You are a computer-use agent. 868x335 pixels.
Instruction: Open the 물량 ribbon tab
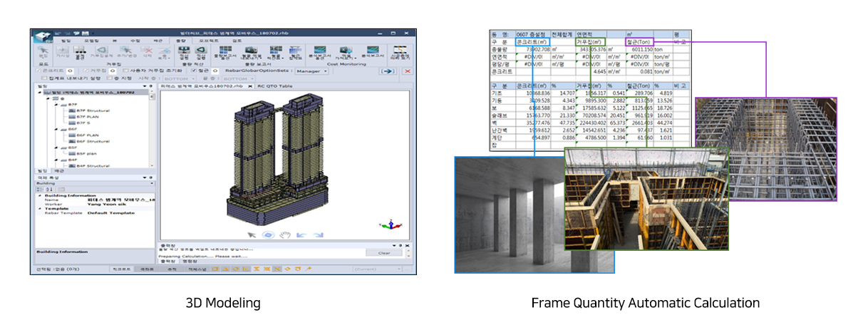pyautogui.click(x=181, y=41)
